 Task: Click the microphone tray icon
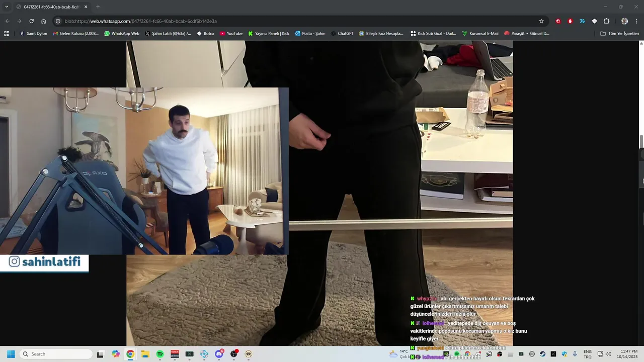pos(575,354)
